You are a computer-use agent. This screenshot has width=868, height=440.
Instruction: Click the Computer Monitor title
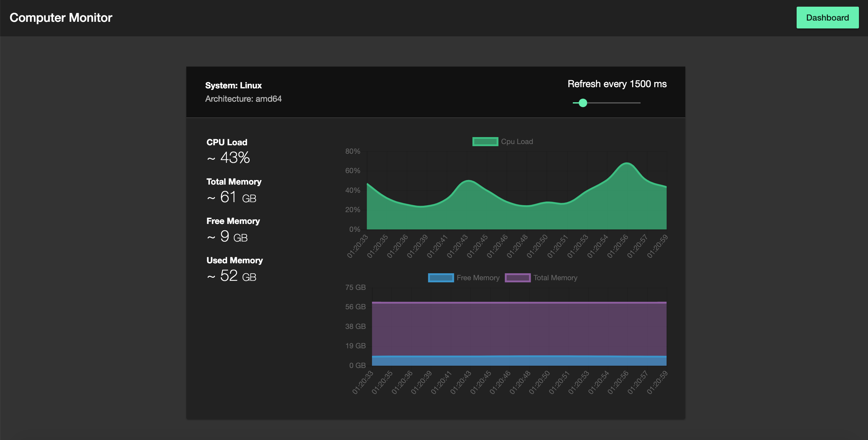coord(61,18)
